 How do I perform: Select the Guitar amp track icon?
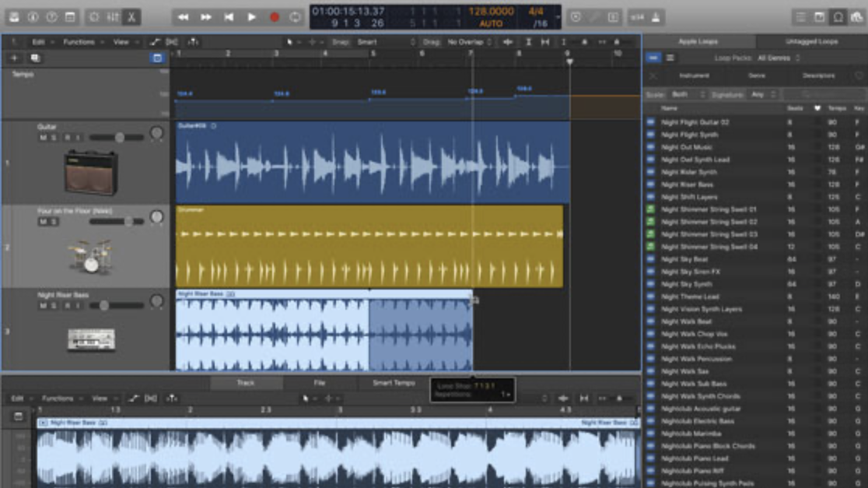tap(91, 173)
